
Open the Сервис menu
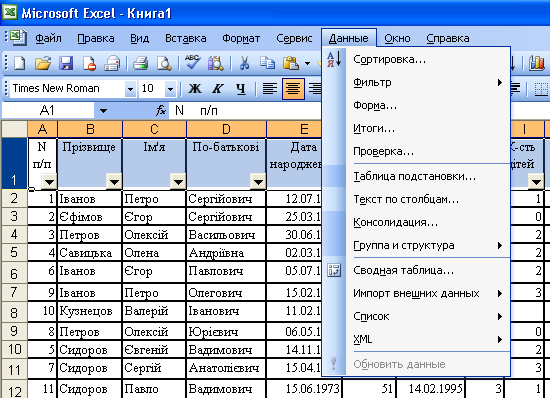click(x=294, y=38)
